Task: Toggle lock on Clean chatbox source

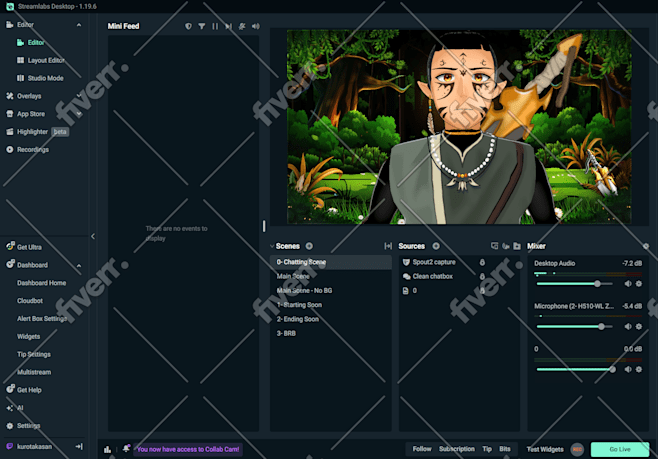Action: point(482,276)
